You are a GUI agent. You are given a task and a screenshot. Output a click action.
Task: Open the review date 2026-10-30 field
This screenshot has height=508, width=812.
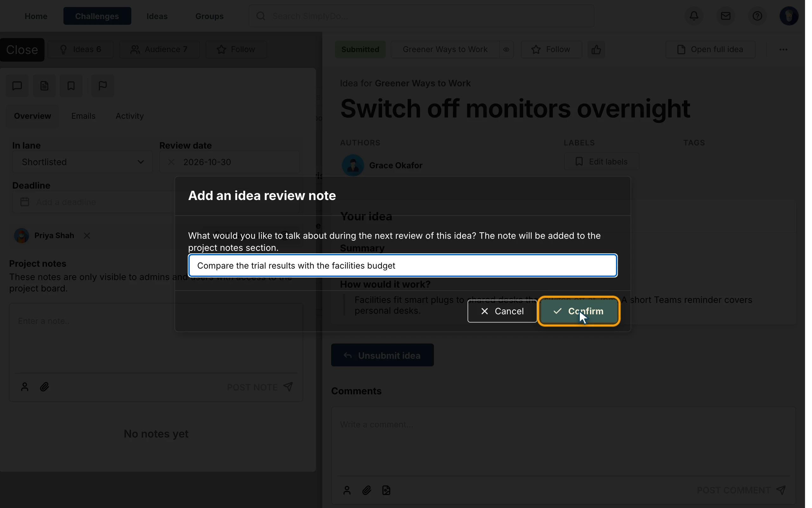click(230, 162)
